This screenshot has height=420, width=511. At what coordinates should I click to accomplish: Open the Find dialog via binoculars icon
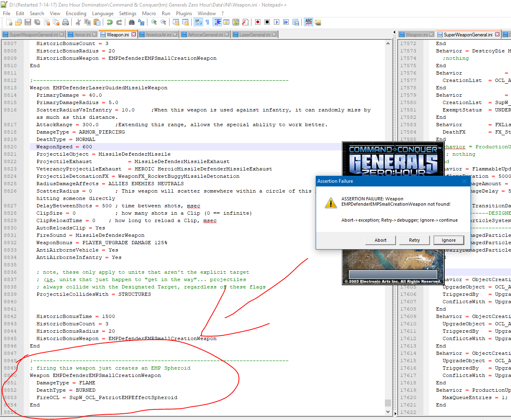click(131, 22)
